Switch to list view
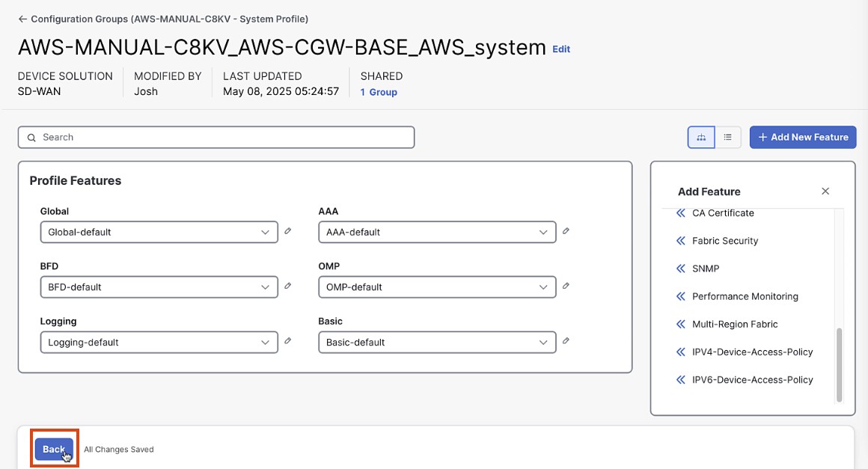868x469 pixels. click(728, 137)
